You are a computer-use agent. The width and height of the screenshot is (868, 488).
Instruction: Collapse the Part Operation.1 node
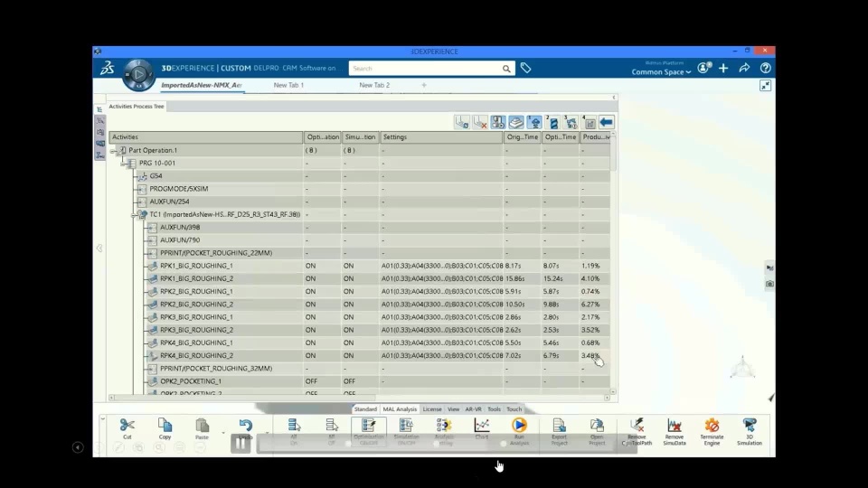point(113,151)
